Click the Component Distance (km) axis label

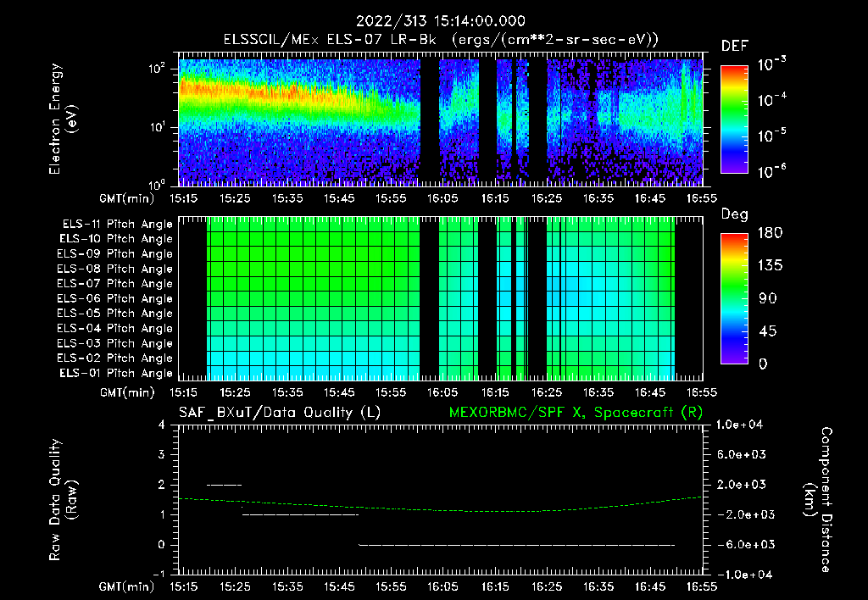tap(818, 500)
